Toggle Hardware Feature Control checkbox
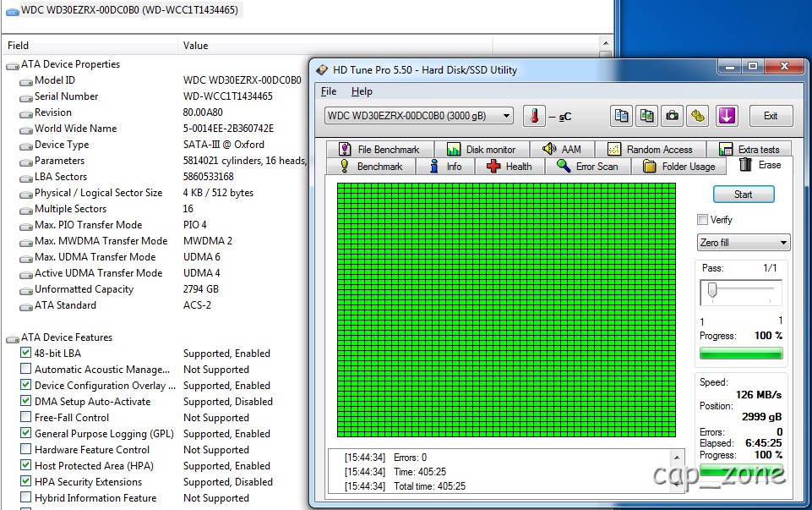Viewport: 812px width, 510px height. pyautogui.click(x=25, y=449)
